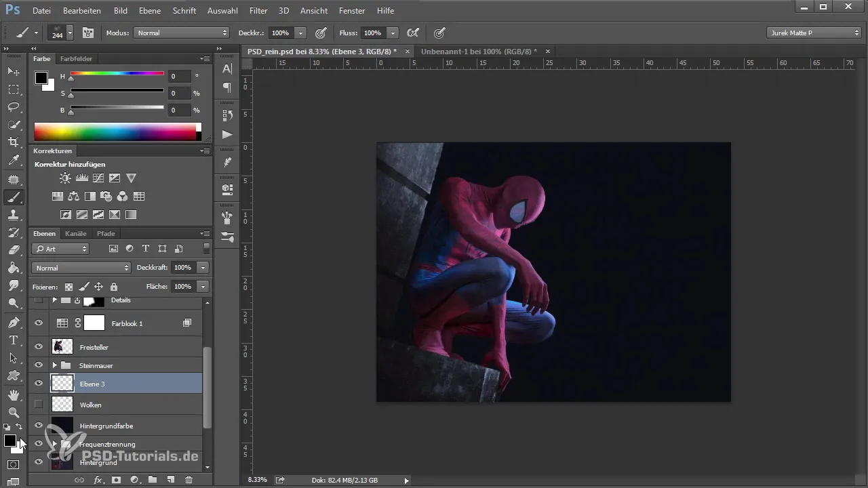Click the zoom percentage field 8.33%
Image resolution: width=868 pixels, height=488 pixels.
tap(257, 480)
